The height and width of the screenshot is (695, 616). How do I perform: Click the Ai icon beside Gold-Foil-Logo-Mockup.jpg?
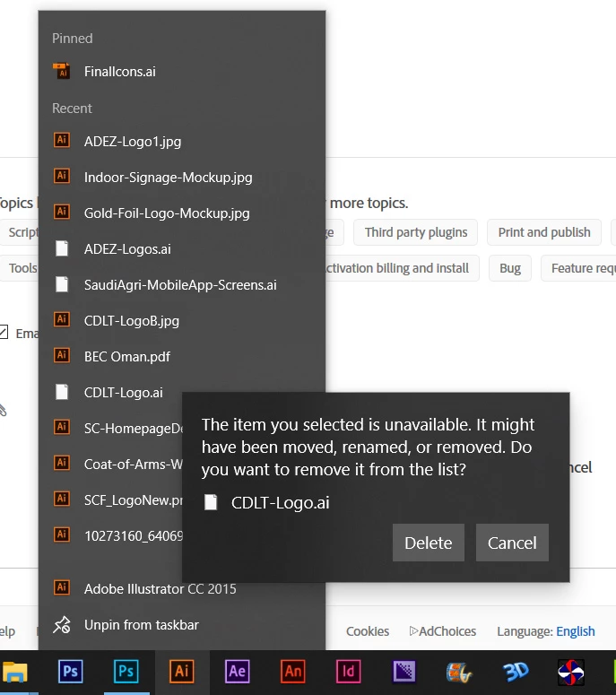(62, 212)
